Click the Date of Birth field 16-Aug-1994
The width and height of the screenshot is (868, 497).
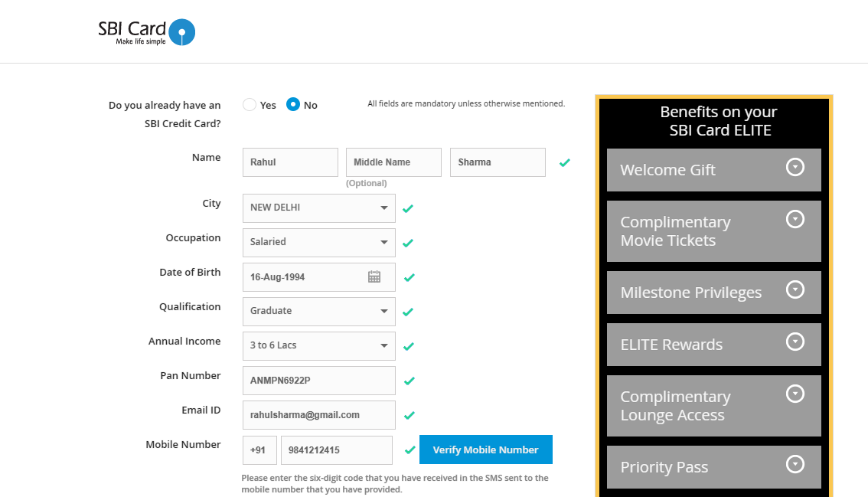pyautogui.click(x=319, y=277)
